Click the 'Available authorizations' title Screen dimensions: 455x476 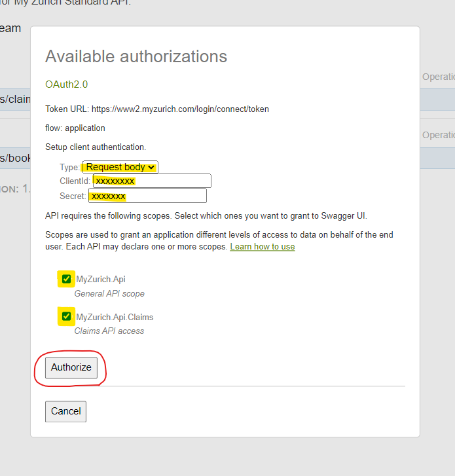[136, 56]
